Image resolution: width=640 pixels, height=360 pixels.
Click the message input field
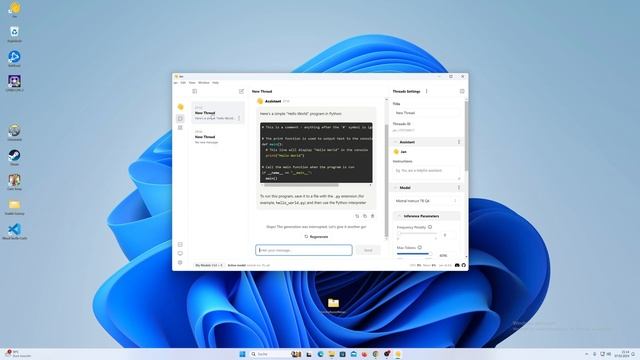[304, 250]
